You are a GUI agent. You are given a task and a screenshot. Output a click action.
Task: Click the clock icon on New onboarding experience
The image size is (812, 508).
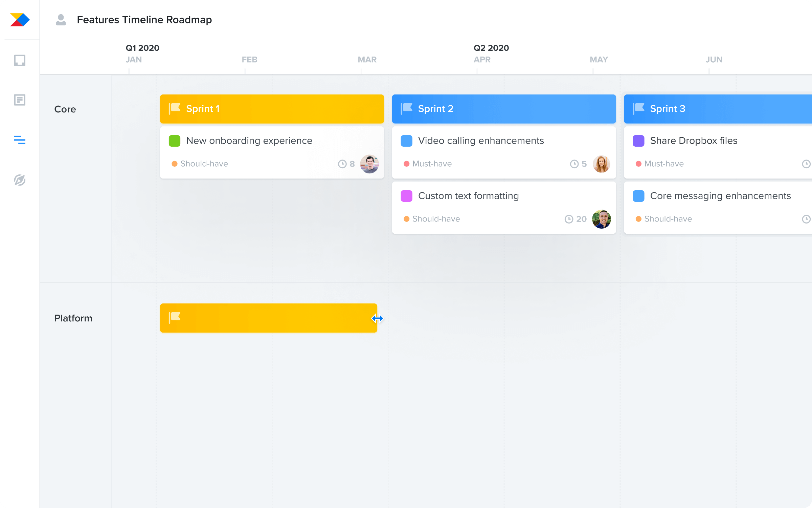342,164
